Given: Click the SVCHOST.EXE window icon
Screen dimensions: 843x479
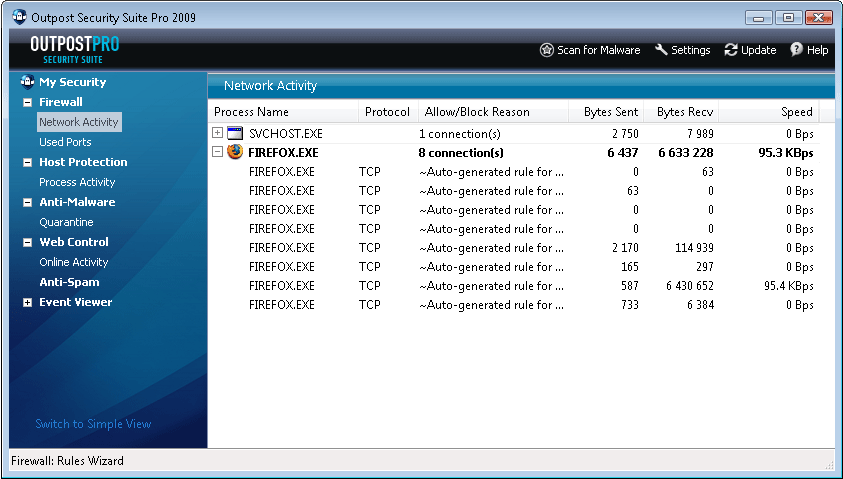Looking at the screenshot, I should tap(235, 133).
